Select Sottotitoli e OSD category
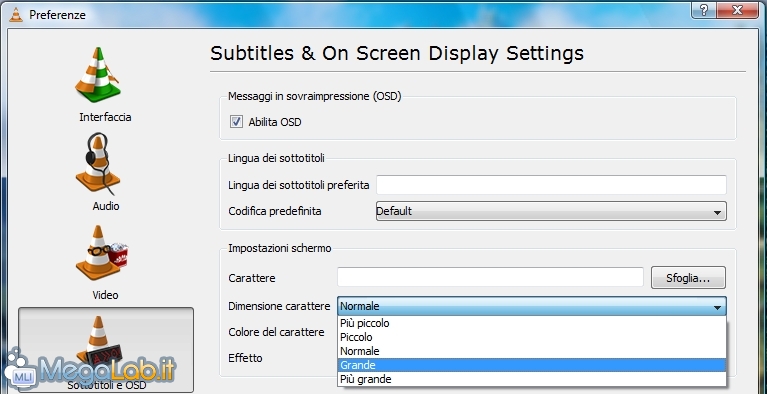This screenshot has width=767, height=394. [106, 349]
